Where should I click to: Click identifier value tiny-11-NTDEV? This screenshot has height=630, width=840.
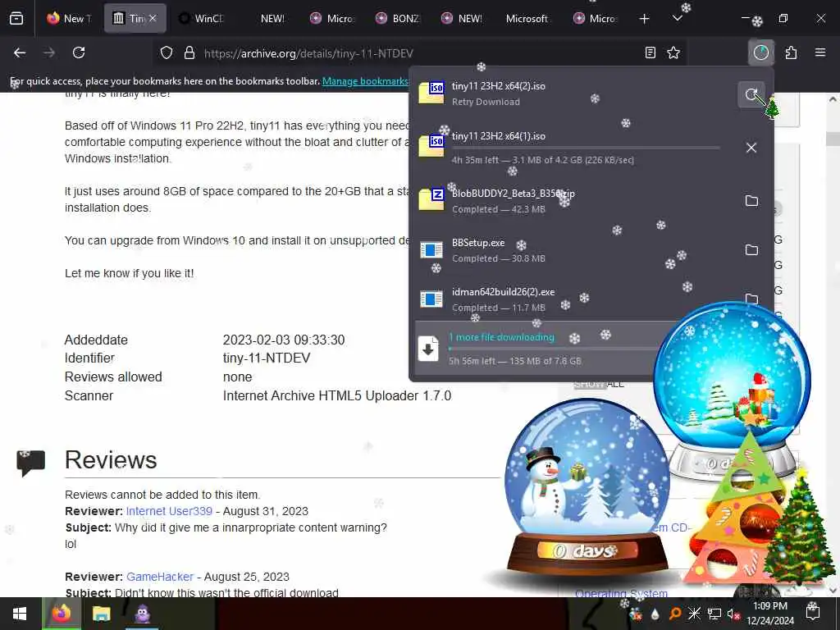[267, 358]
